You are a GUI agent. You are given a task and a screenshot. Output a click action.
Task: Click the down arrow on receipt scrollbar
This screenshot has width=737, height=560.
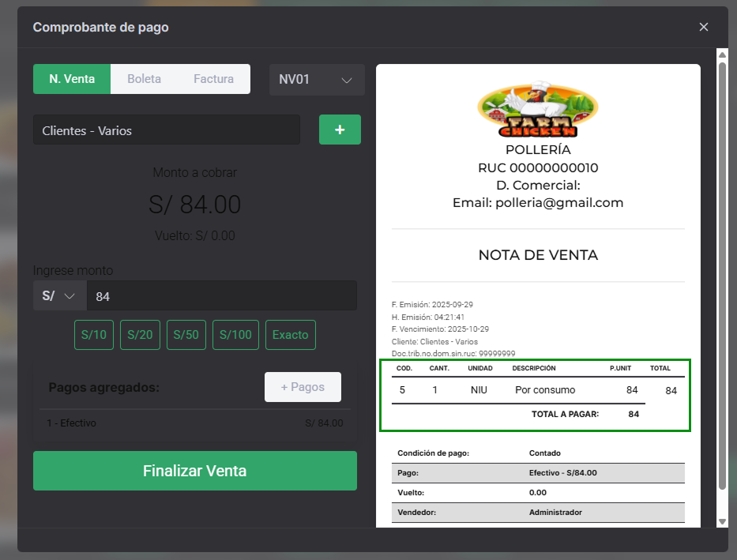[721, 521]
